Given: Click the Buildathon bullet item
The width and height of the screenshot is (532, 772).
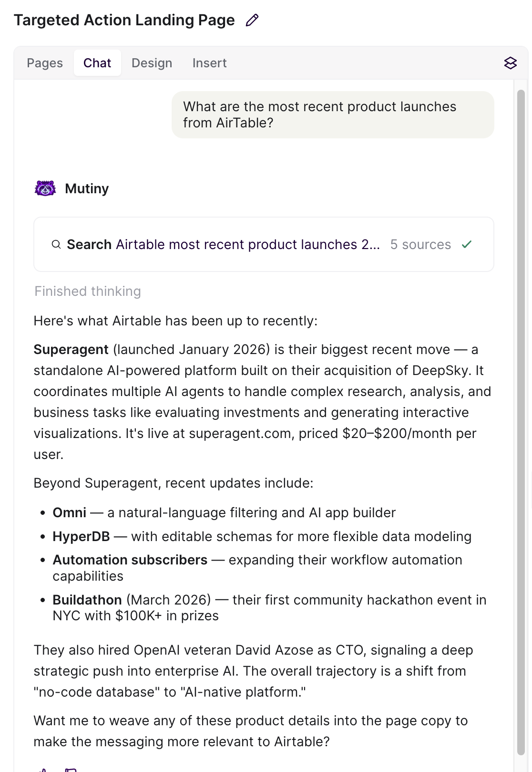Looking at the screenshot, I should (269, 607).
